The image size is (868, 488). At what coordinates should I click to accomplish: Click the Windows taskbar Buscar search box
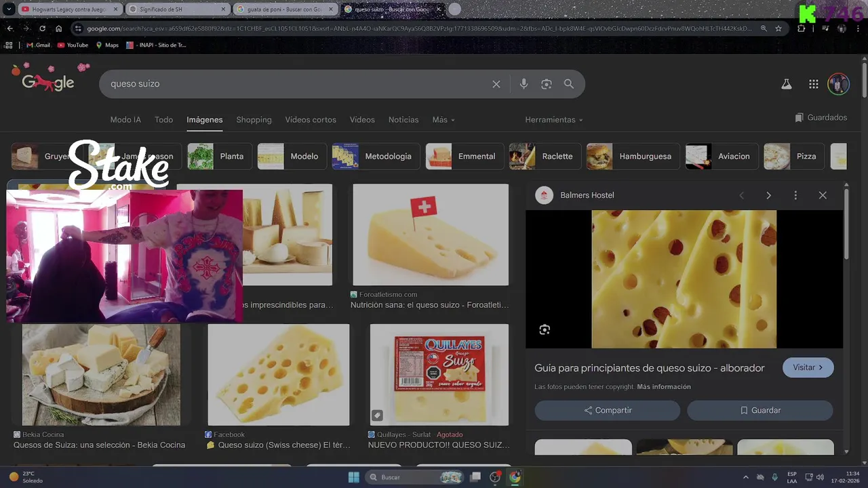415,477
